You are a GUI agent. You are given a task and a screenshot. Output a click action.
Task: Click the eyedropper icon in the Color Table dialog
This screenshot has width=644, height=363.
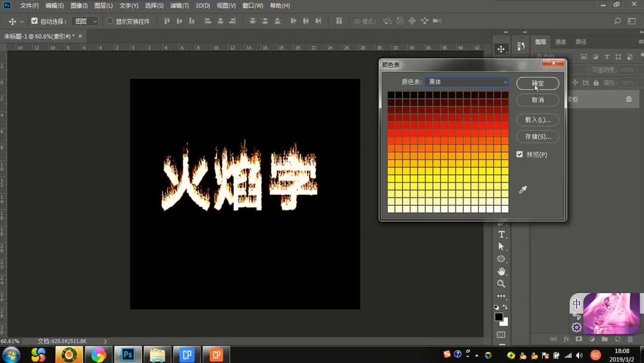pyautogui.click(x=523, y=190)
